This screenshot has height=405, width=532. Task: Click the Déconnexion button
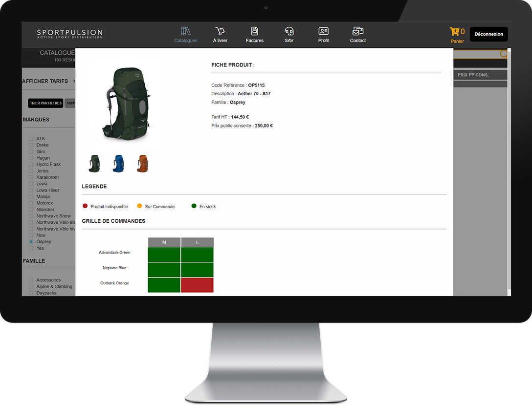point(488,34)
